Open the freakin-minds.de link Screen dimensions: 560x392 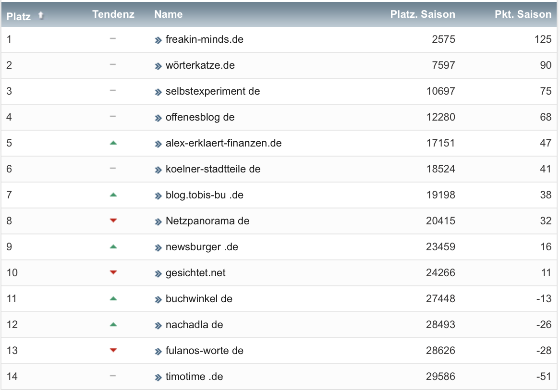pos(204,39)
